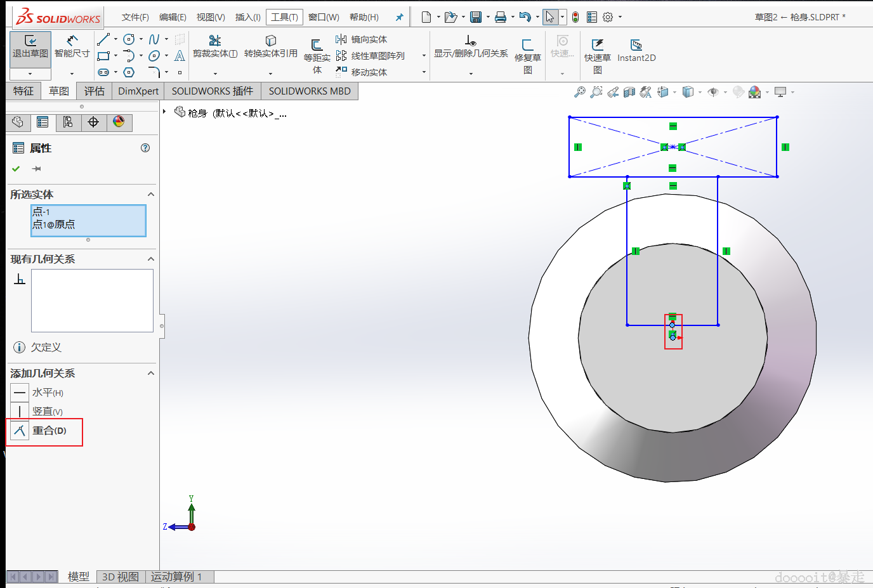This screenshot has width=873, height=588.
Task: Select the Mirror Entities (镜向实体) tool
Action: click(362, 39)
